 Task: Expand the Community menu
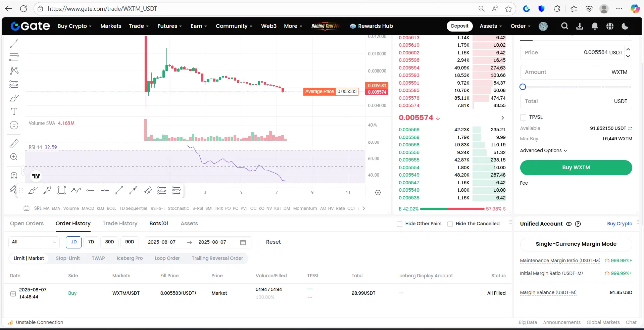[234, 26]
